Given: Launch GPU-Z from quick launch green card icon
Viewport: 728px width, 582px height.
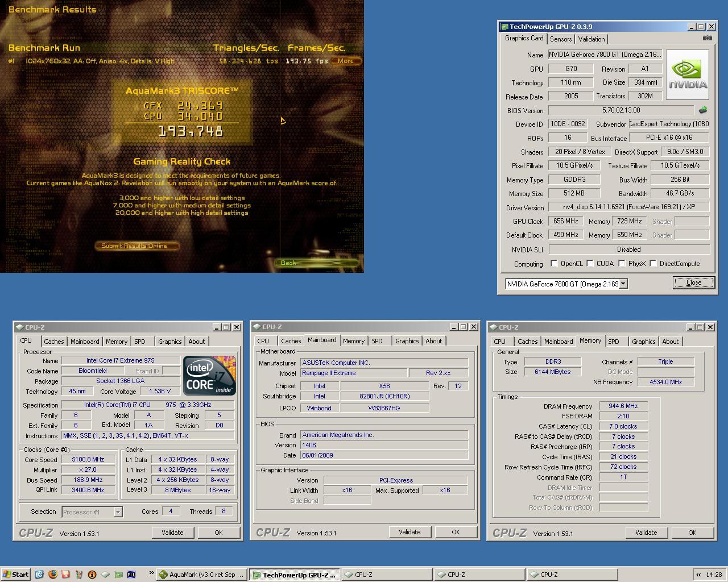Looking at the screenshot, I should 118,575.
